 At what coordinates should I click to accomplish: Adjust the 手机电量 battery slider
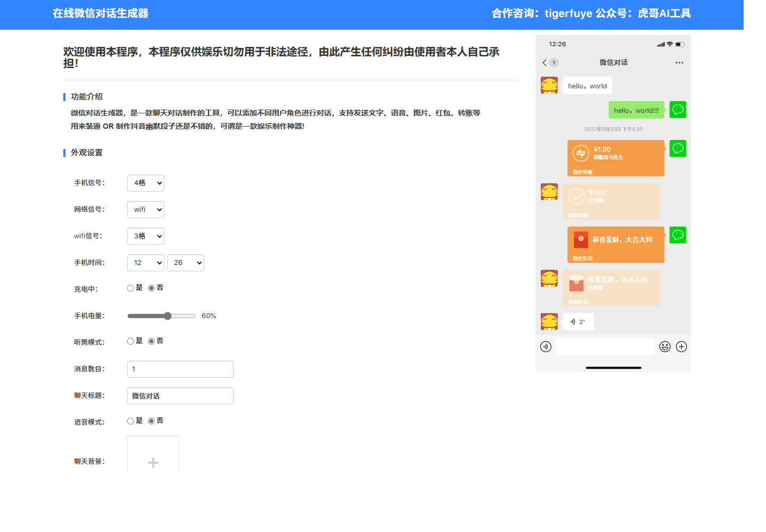pos(161,316)
